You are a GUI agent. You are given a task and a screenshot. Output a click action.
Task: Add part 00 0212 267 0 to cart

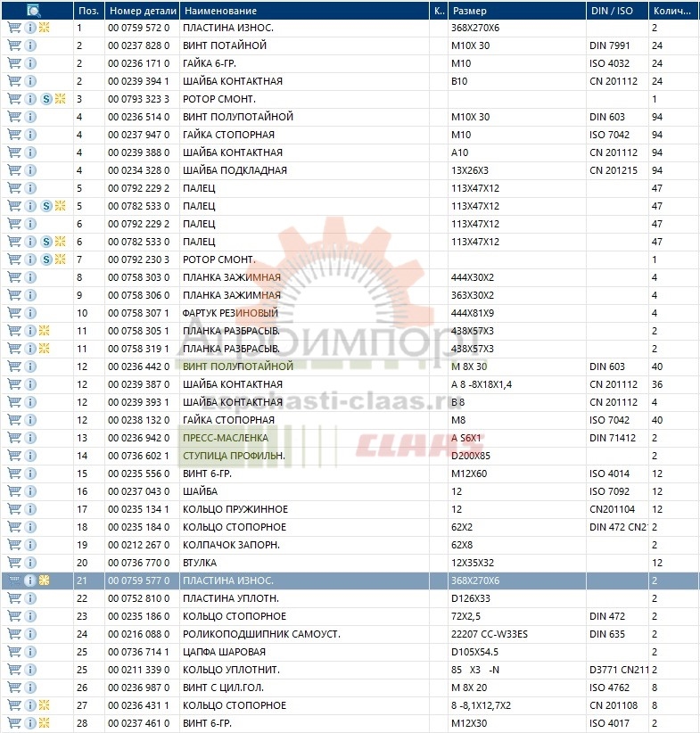(x=14, y=545)
